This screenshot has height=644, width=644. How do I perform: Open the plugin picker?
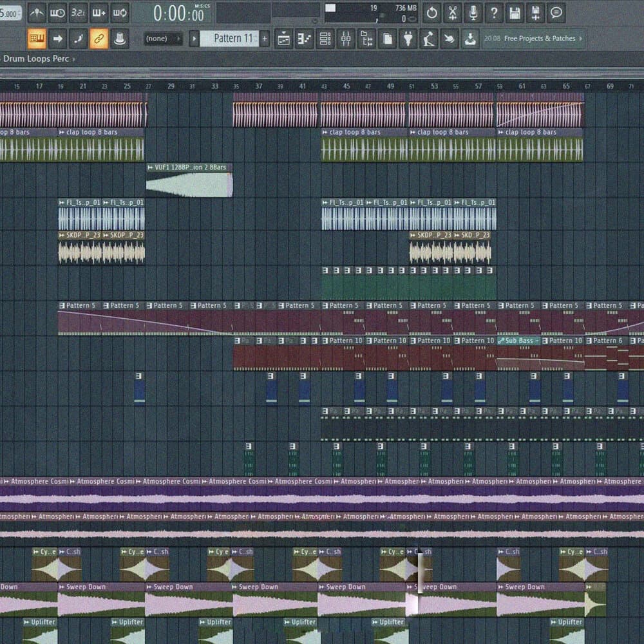pyautogui.click(x=408, y=39)
